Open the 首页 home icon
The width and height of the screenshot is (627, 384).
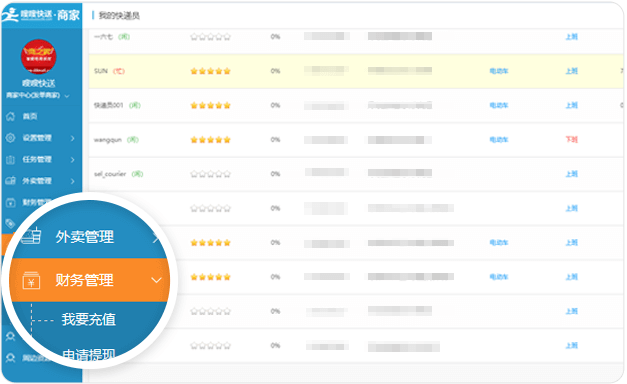point(11,116)
